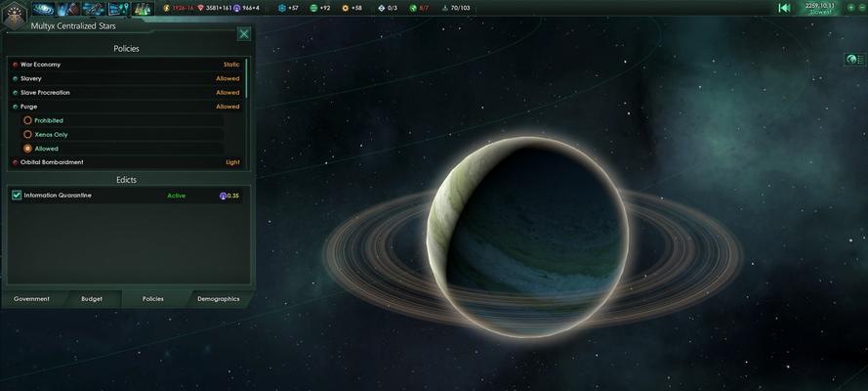Viewport: 868px width, 391px height.
Task: Click the 2259.10.11 date display
Action: pyautogui.click(x=821, y=6)
